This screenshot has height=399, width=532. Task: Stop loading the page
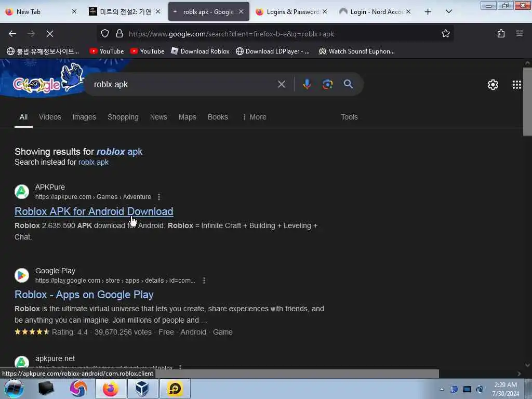click(50, 34)
